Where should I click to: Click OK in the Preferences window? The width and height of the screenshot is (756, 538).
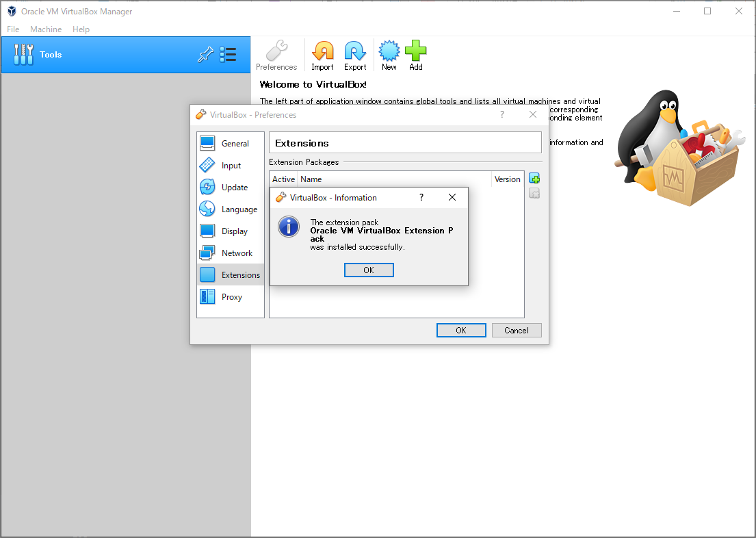[461, 331]
